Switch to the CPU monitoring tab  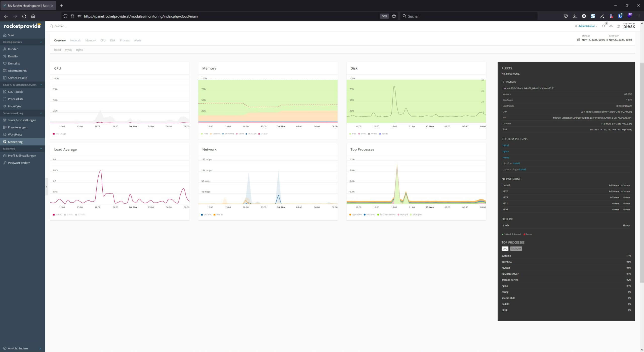click(x=103, y=40)
